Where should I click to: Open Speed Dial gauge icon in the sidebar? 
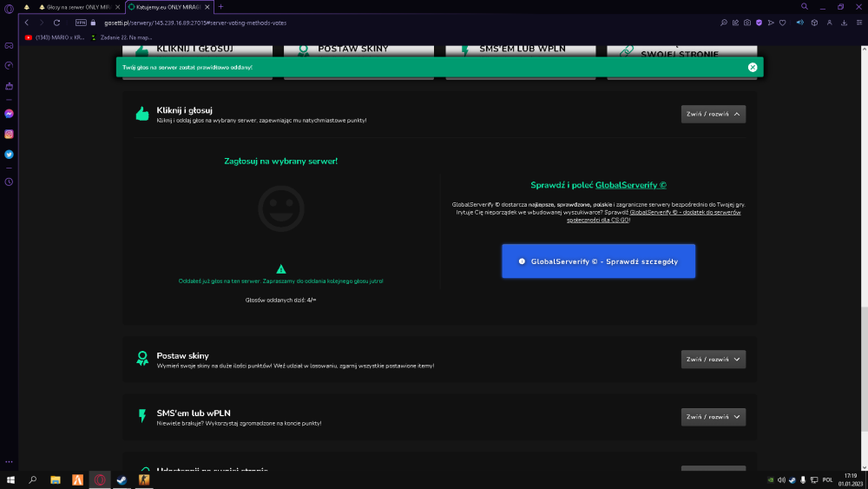(x=9, y=65)
